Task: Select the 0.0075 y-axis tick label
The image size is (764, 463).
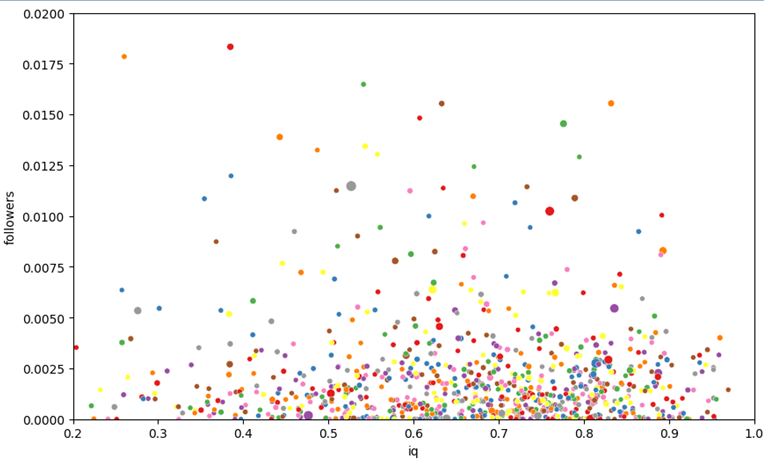Action: point(44,267)
